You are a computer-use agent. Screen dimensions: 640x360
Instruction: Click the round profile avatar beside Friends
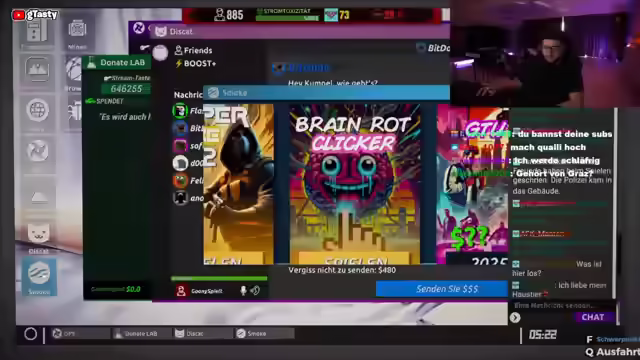coord(160,53)
